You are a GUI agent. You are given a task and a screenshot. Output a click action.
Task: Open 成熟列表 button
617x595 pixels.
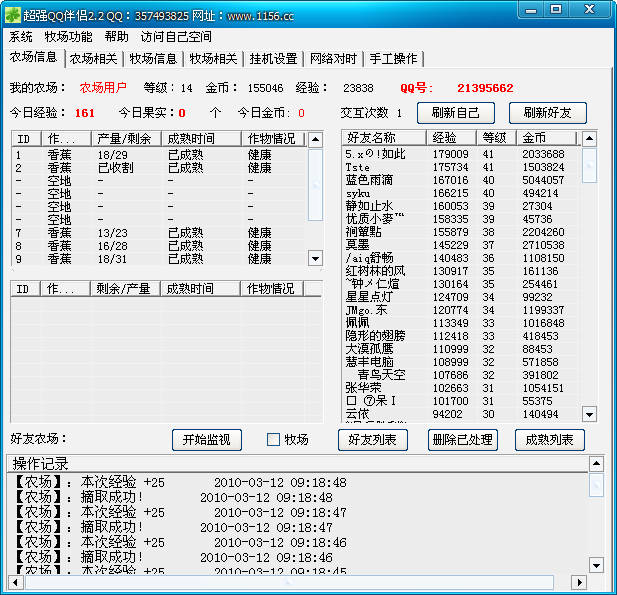[549, 440]
